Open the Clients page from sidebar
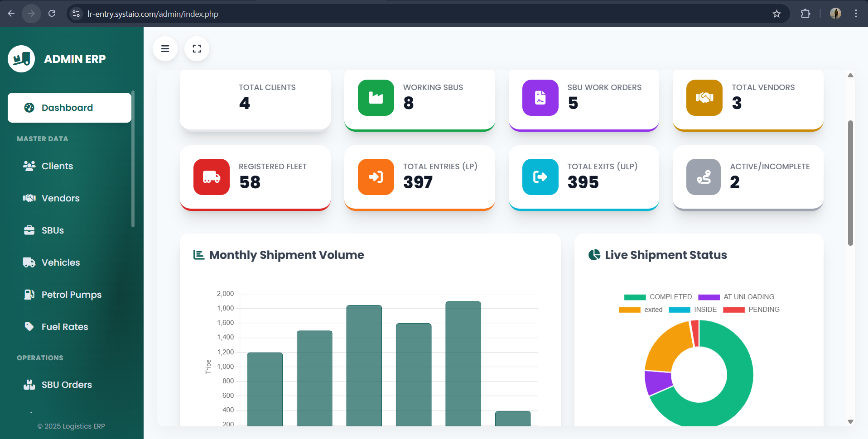868x439 pixels. pyautogui.click(x=57, y=166)
